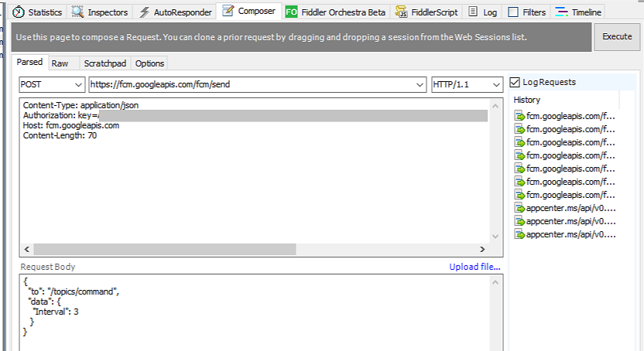
Task: Click the Execute button
Action: coord(617,36)
